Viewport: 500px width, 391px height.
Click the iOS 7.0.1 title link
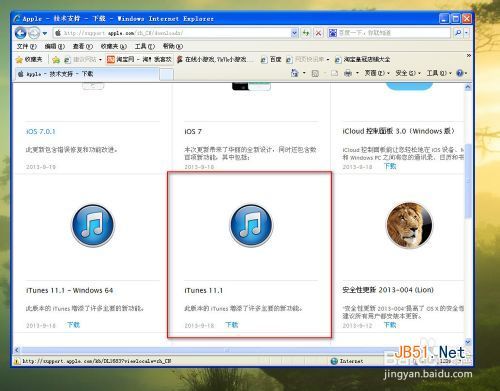click(x=41, y=131)
